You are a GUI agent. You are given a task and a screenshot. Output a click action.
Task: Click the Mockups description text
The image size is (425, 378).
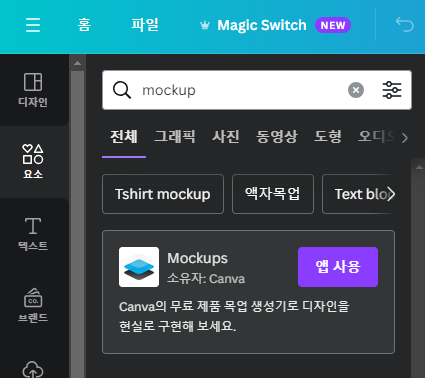pos(234,316)
